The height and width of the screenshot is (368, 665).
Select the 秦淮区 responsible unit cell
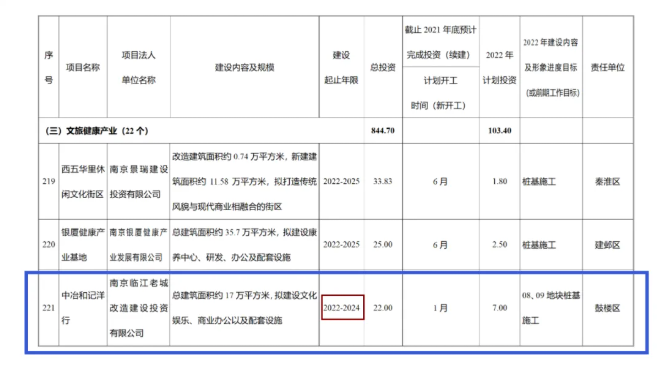(x=608, y=181)
